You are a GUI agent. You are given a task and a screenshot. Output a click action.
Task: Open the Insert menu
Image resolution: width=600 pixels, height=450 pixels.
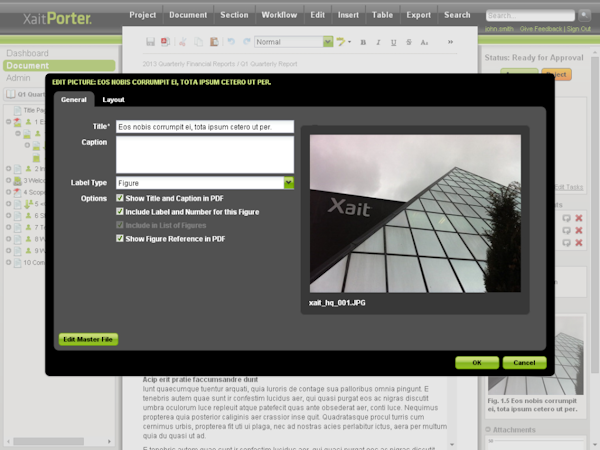click(348, 15)
